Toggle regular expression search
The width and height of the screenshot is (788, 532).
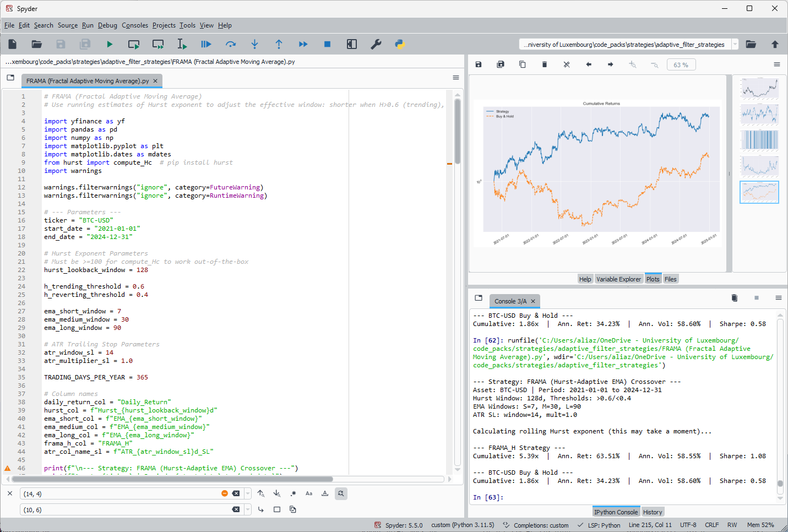[293, 493]
